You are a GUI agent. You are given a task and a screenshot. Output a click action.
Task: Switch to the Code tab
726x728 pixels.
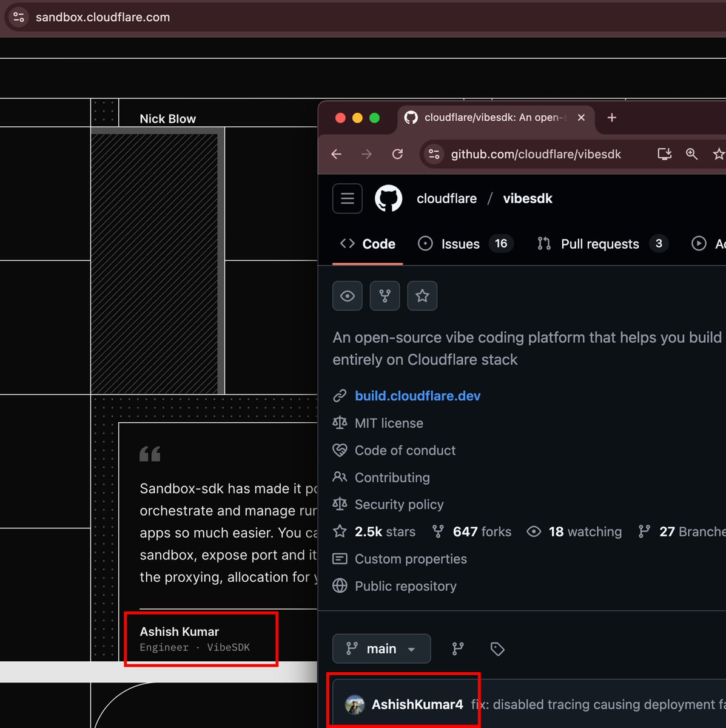(x=368, y=244)
